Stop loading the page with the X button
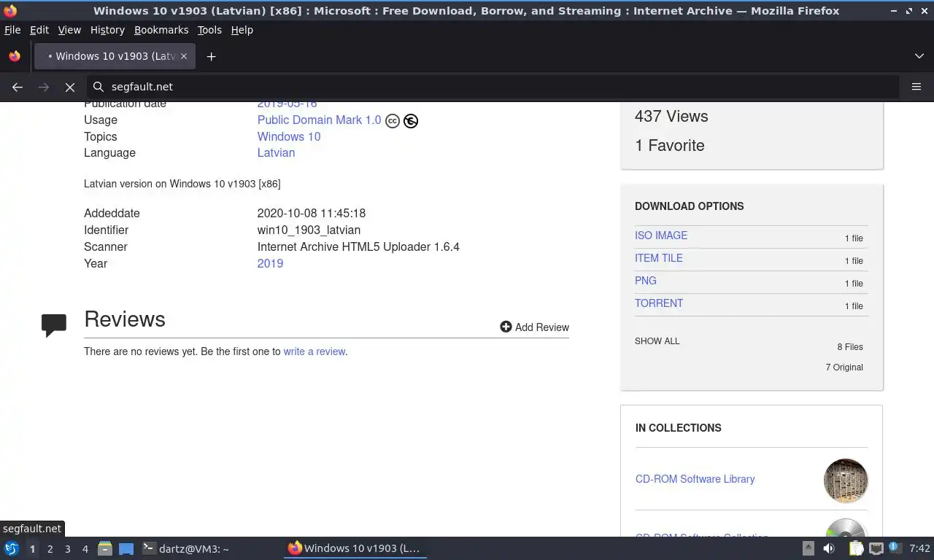Viewport: 934px width, 560px height. point(70,87)
